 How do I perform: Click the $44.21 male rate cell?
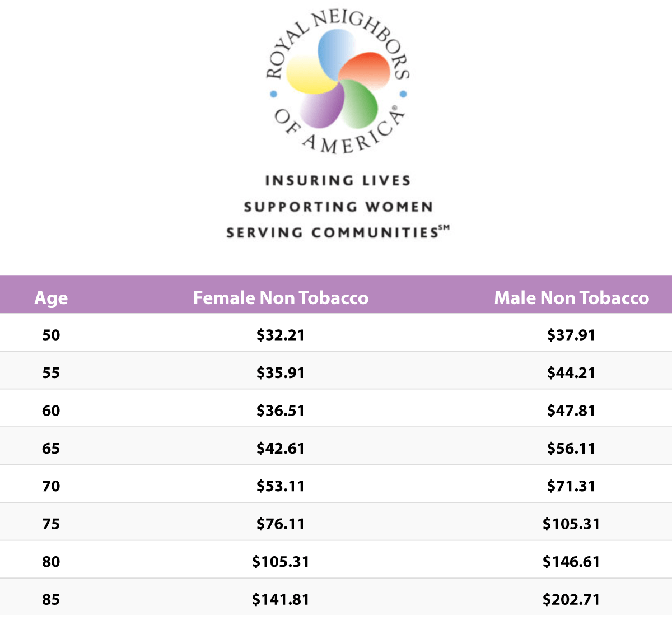pyautogui.click(x=571, y=373)
